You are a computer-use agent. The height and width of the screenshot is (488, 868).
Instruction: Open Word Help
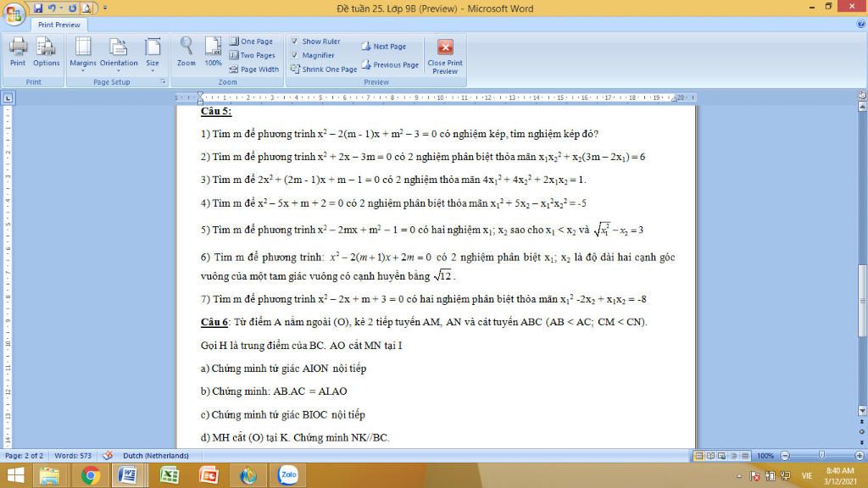coord(861,24)
